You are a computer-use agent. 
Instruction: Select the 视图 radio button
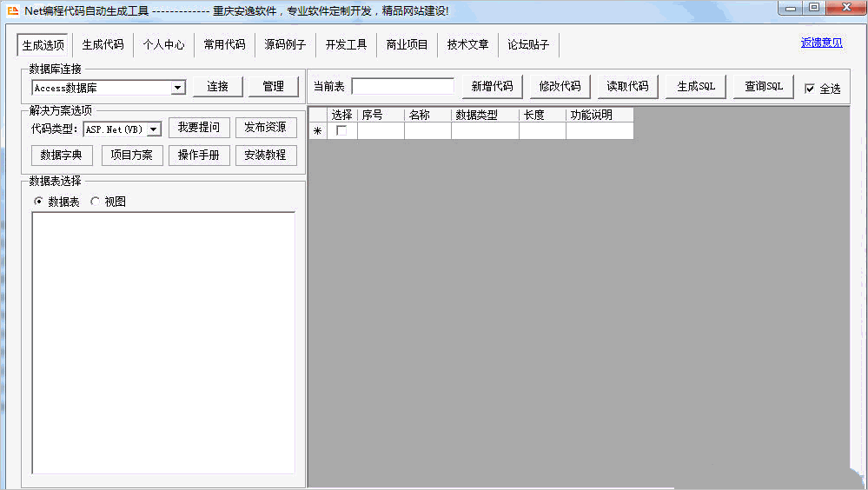click(x=96, y=202)
